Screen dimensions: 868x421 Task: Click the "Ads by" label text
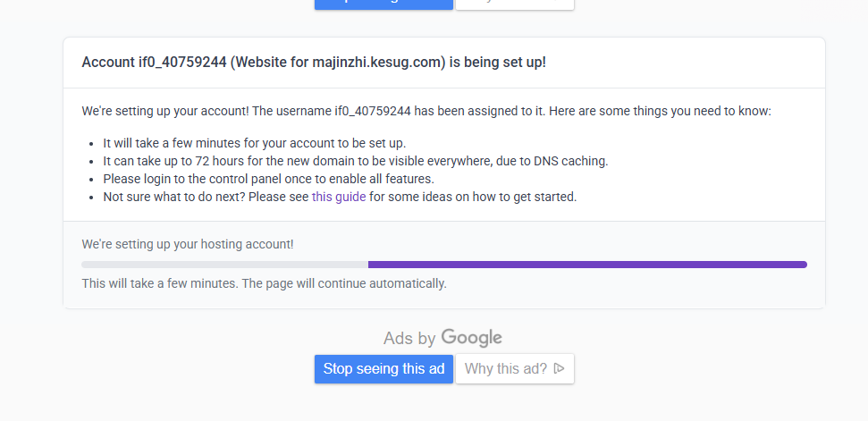click(x=409, y=338)
